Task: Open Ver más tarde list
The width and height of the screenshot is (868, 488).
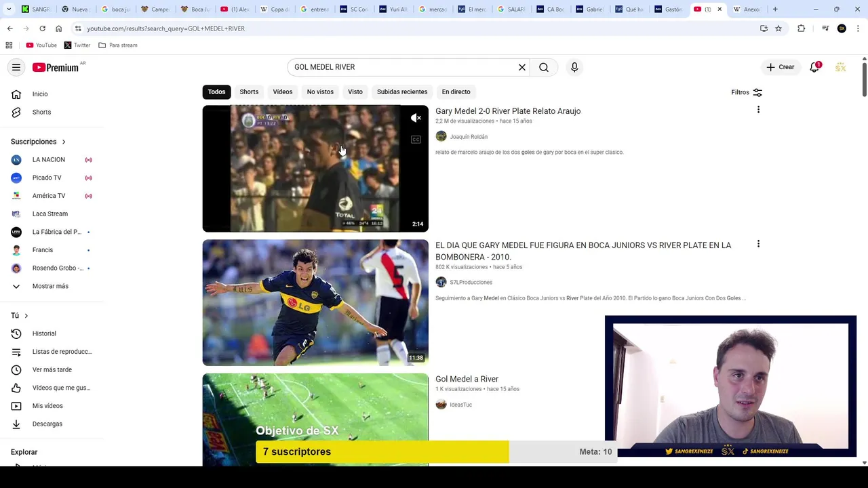Action: pyautogui.click(x=52, y=369)
